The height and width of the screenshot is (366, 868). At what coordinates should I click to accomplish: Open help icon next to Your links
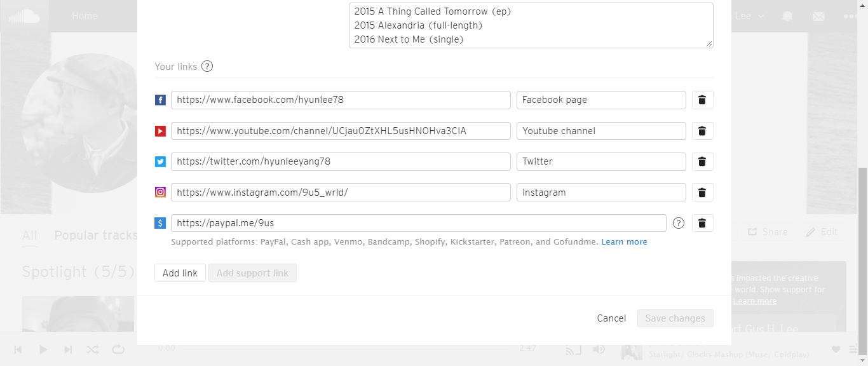click(x=207, y=66)
